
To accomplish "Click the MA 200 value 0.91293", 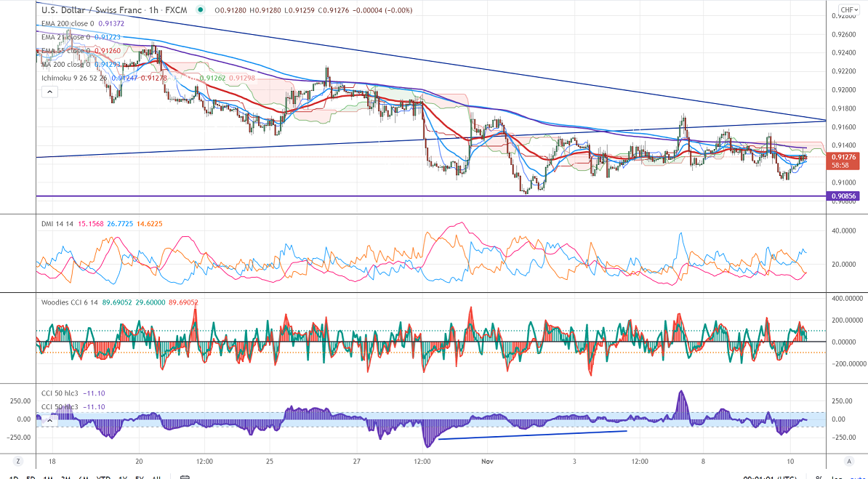I will tap(108, 64).
